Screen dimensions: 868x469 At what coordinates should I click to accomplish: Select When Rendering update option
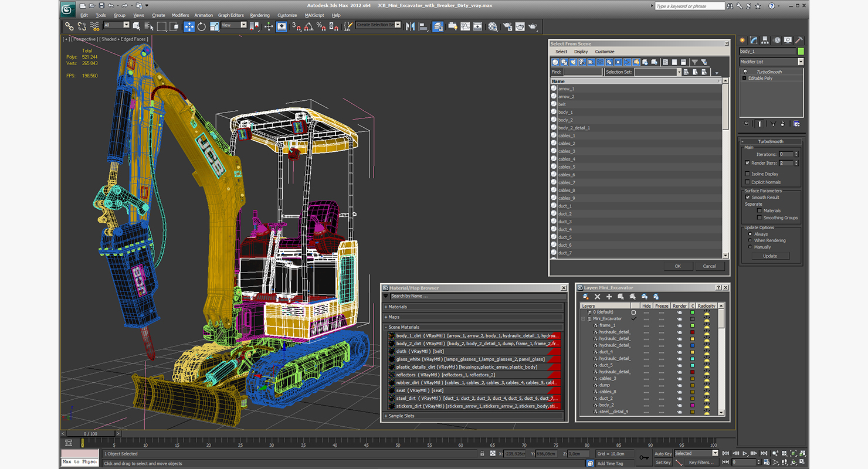[x=750, y=240]
